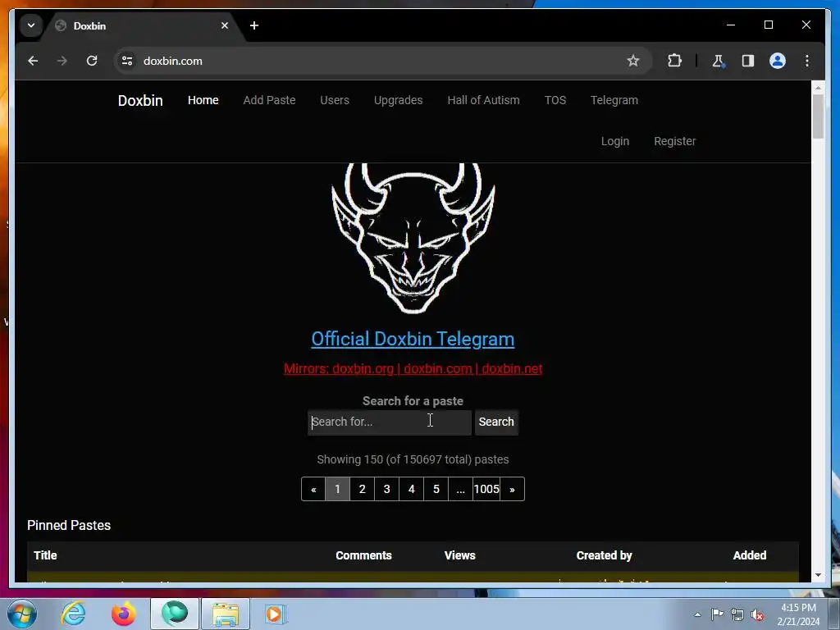Open Upgrades nav item
This screenshot has width=840, height=630.
(399, 100)
